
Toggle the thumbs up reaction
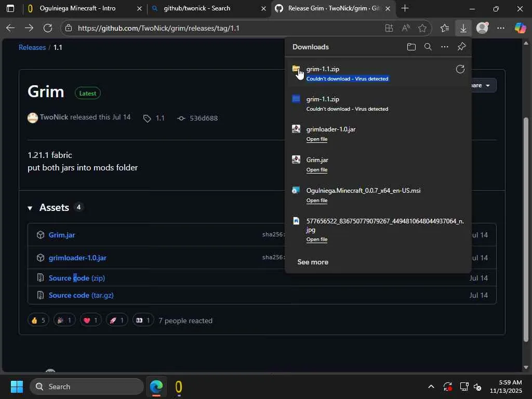tap(38, 320)
